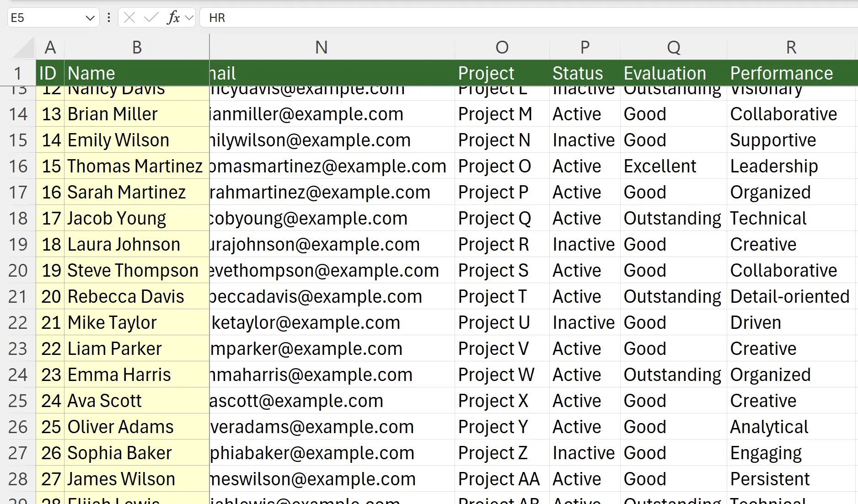Click Mike Taylor's Inactive status cell

tap(584, 323)
